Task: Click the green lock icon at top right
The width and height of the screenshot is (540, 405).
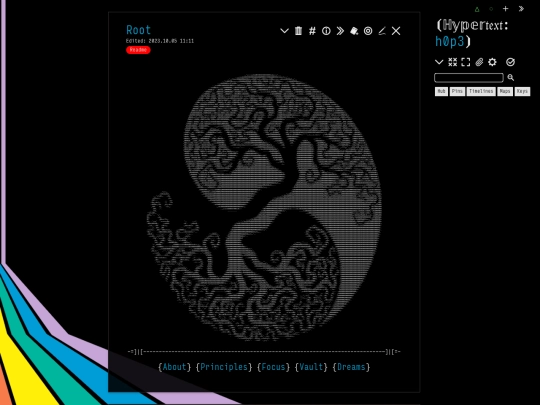Action: 477,9
